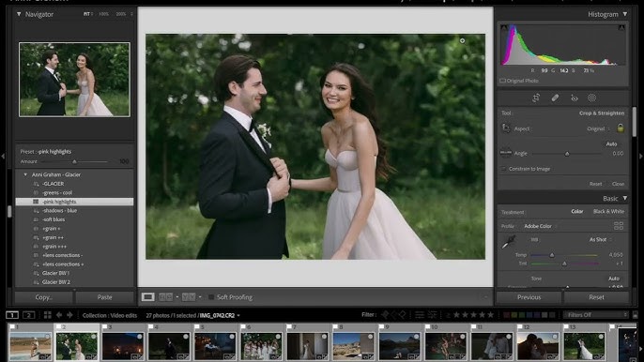Click the Angle slider handle
Screen dimensions: 644x362
tap(567, 154)
